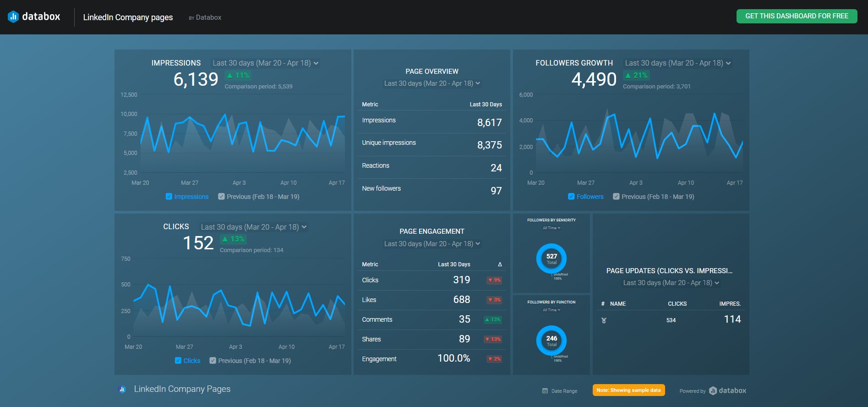Click Get This Dashboard For Free button

[797, 16]
